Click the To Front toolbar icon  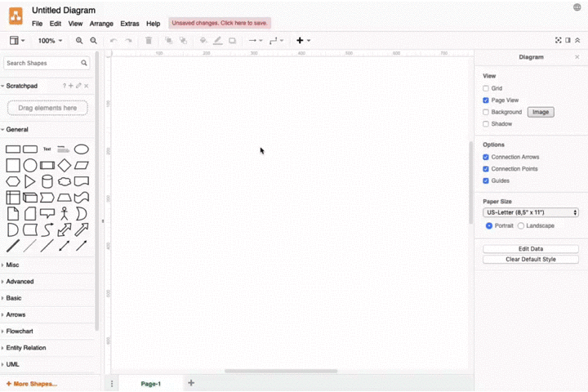click(169, 41)
